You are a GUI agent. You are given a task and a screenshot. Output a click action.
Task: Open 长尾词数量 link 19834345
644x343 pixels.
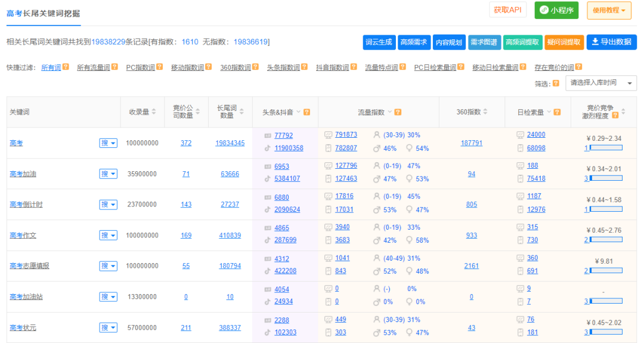230,143
